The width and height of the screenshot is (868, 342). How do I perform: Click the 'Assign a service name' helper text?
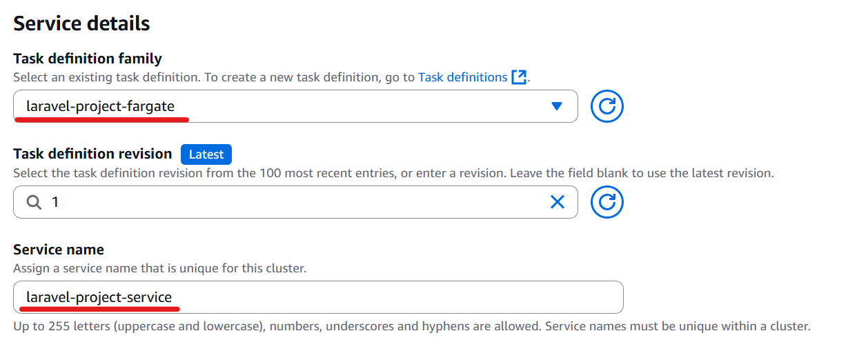(x=159, y=268)
